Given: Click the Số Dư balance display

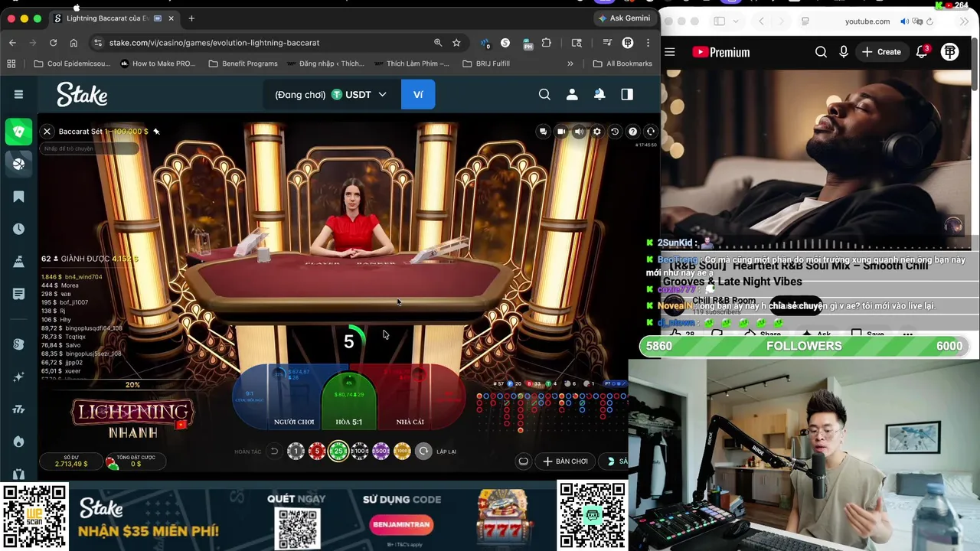Looking at the screenshot, I should tap(71, 461).
